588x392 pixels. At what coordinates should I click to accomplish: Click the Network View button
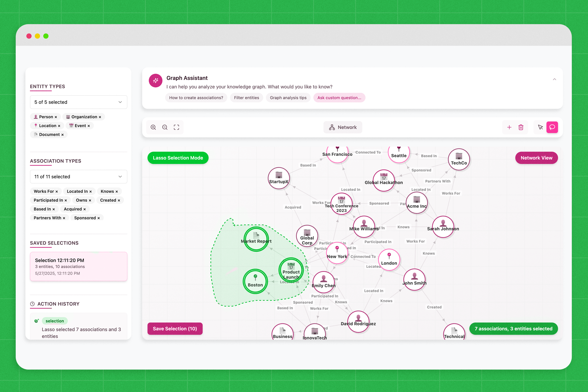tap(536, 158)
